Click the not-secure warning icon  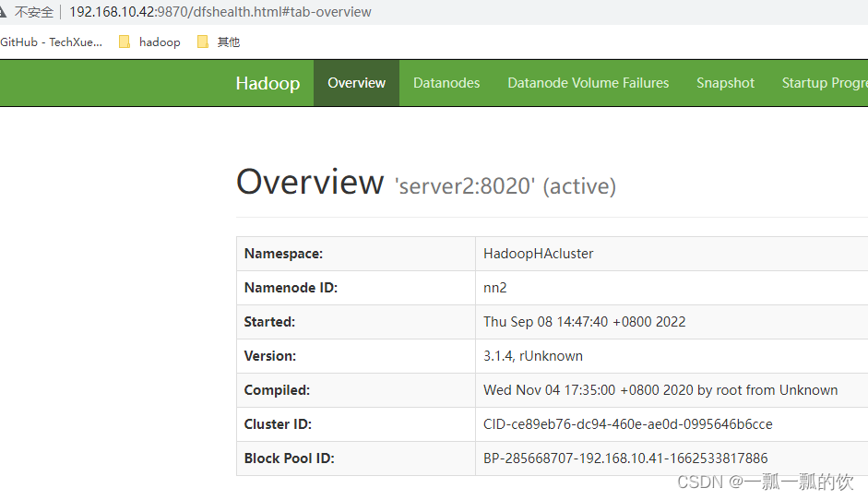pyautogui.click(x=2, y=12)
